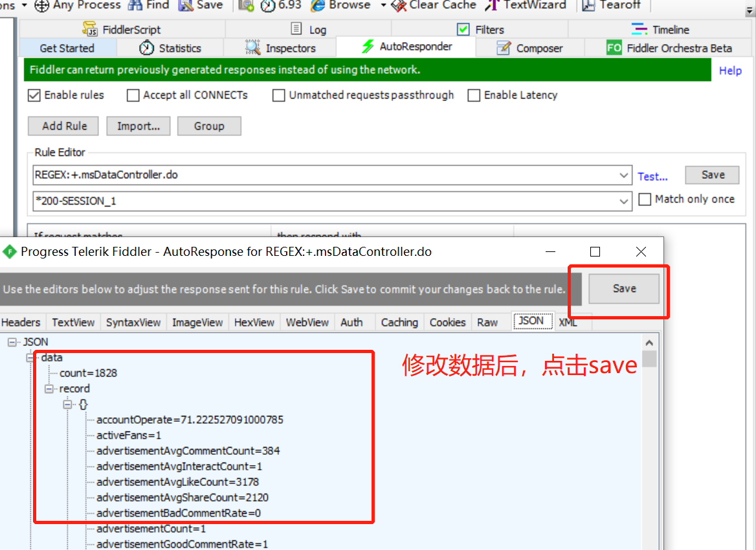The height and width of the screenshot is (550, 756).
Task: Select the activeFans=1 node
Action: click(x=129, y=435)
